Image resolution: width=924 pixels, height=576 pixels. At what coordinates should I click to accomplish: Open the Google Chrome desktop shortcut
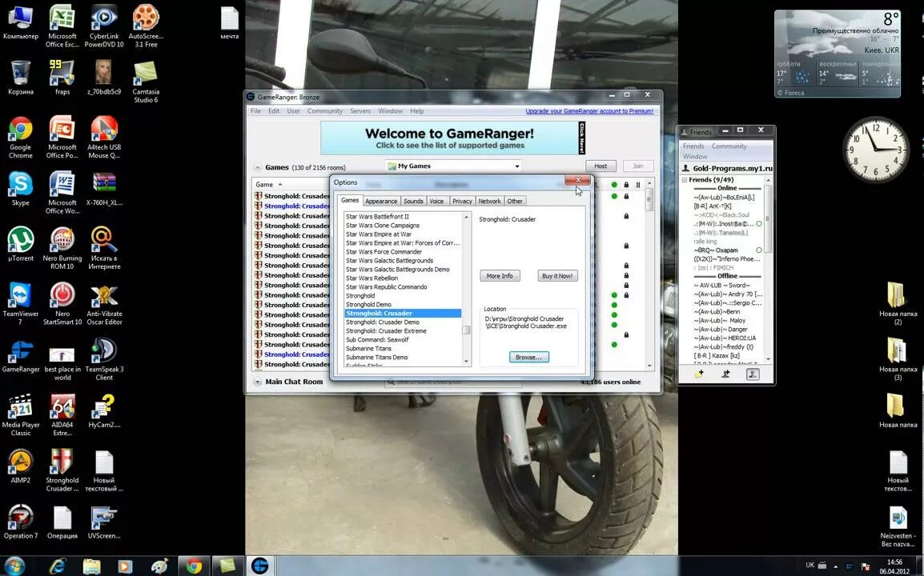(20, 138)
